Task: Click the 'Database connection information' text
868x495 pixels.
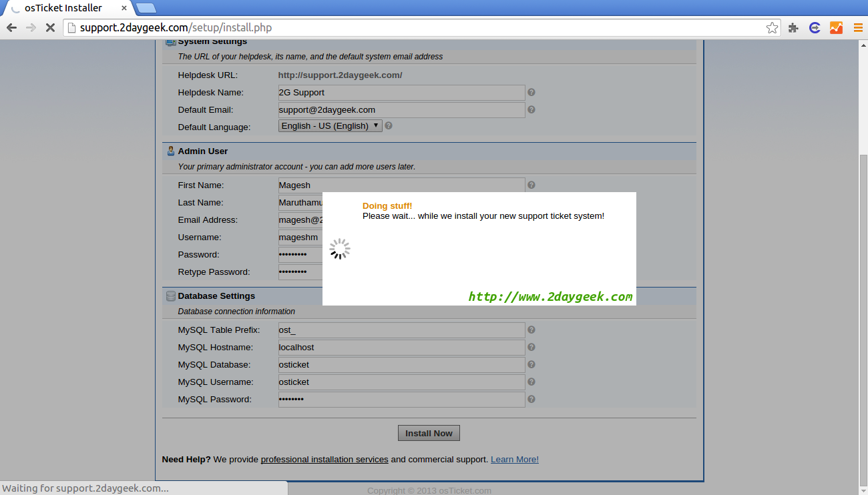Action: [x=236, y=312]
